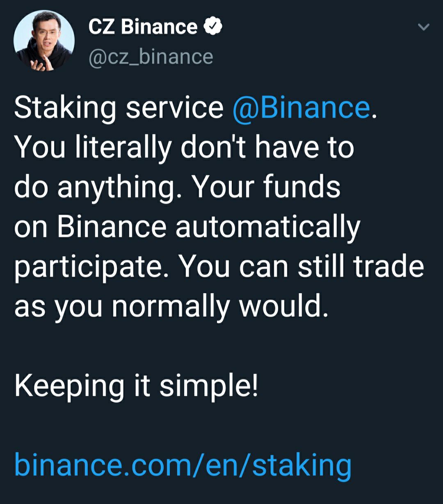Open the binance.com/en/staking link
The height and width of the screenshot is (504, 443).
183,465
